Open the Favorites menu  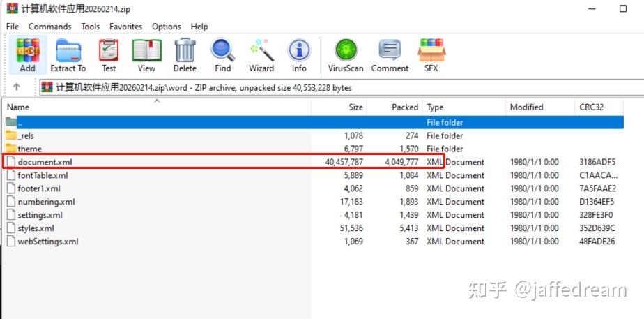coord(125,27)
